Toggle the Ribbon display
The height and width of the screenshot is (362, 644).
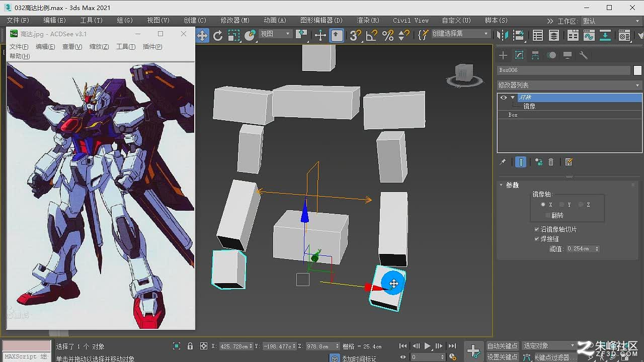tap(573, 35)
